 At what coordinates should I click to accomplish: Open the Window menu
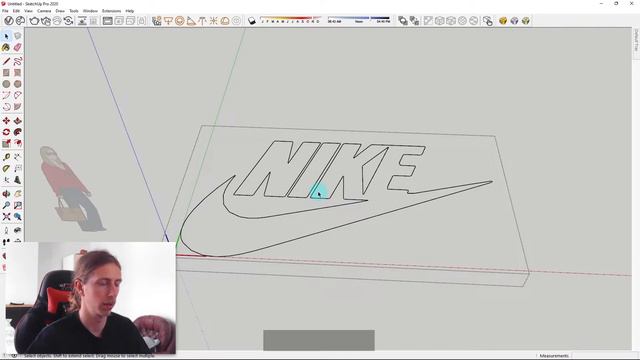click(90, 11)
